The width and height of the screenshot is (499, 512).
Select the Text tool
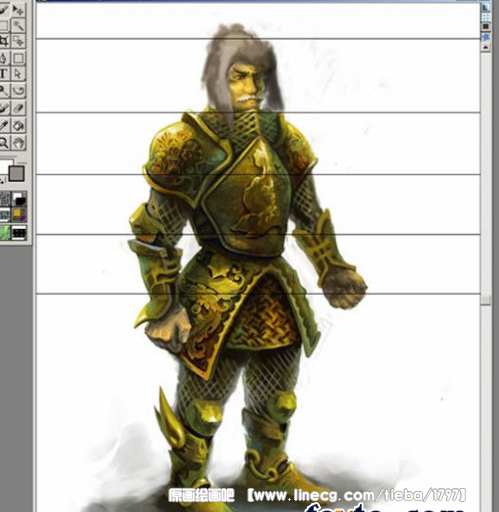tap(4, 74)
